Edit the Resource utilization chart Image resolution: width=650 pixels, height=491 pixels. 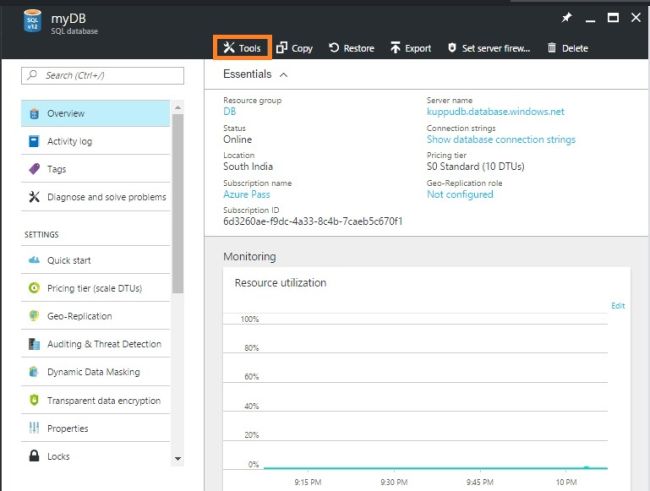pyautogui.click(x=617, y=306)
